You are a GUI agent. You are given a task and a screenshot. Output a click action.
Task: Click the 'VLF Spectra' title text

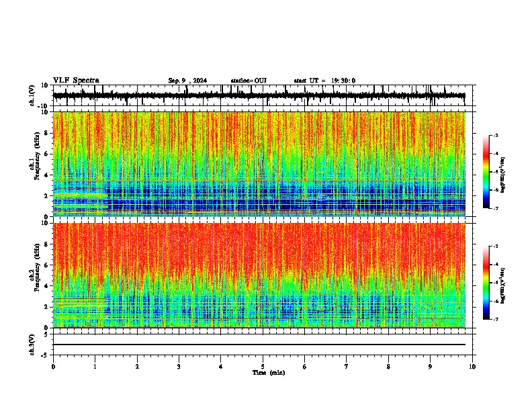pos(76,81)
